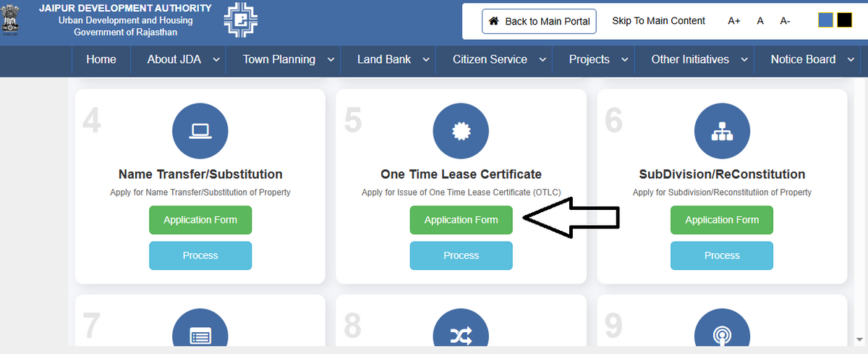This screenshot has height=364, width=868.
Task: Expand the About JDA dropdown menu
Action: [184, 59]
